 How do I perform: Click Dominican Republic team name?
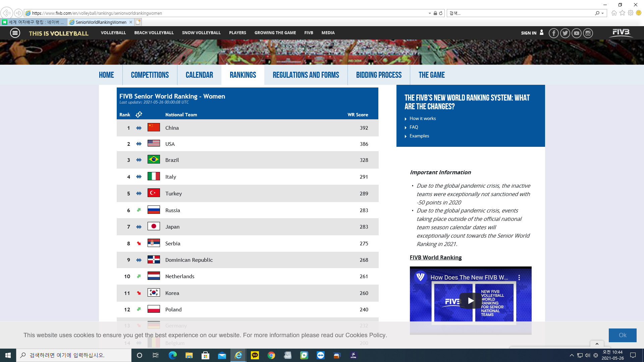click(x=189, y=260)
